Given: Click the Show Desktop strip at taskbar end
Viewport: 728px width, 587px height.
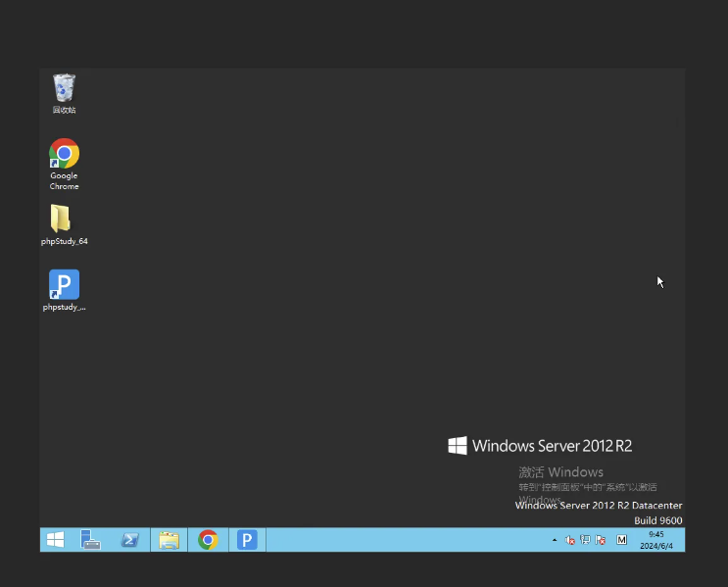Looking at the screenshot, I should click(683, 540).
